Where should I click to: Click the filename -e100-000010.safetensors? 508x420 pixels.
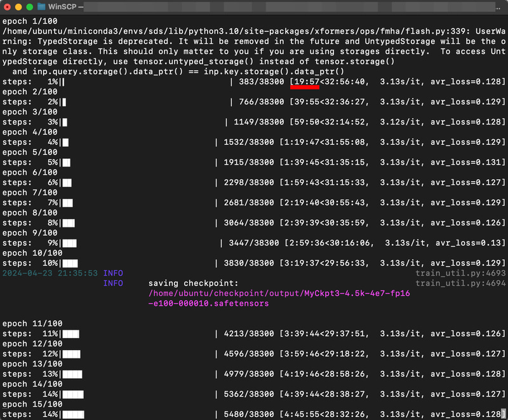(209, 304)
